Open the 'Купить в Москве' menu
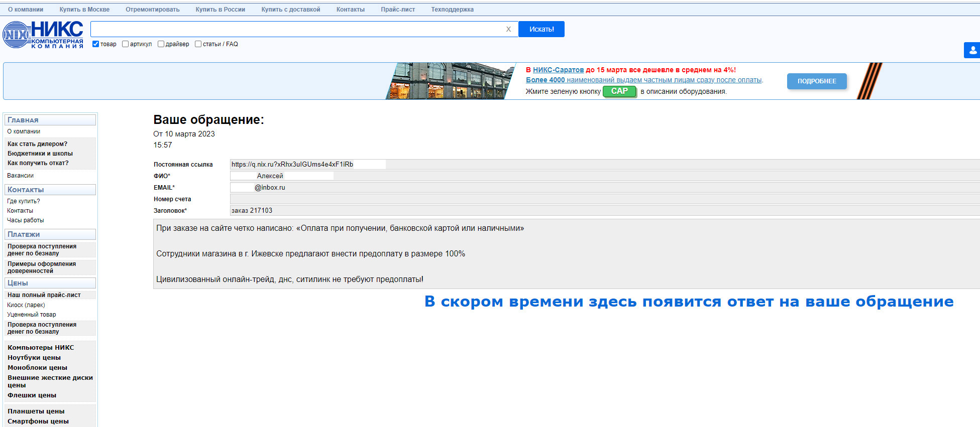980x427 pixels. coord(84,10)
